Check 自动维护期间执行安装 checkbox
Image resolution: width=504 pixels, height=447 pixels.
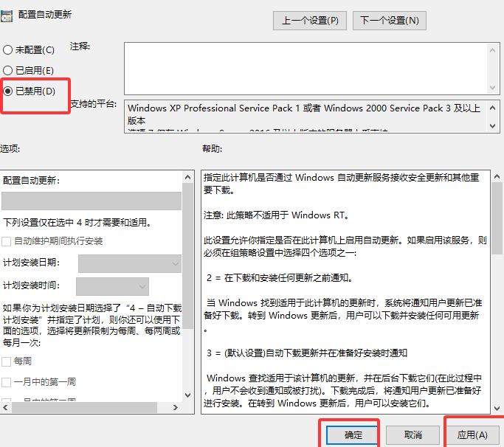click(x=7, y=241)
